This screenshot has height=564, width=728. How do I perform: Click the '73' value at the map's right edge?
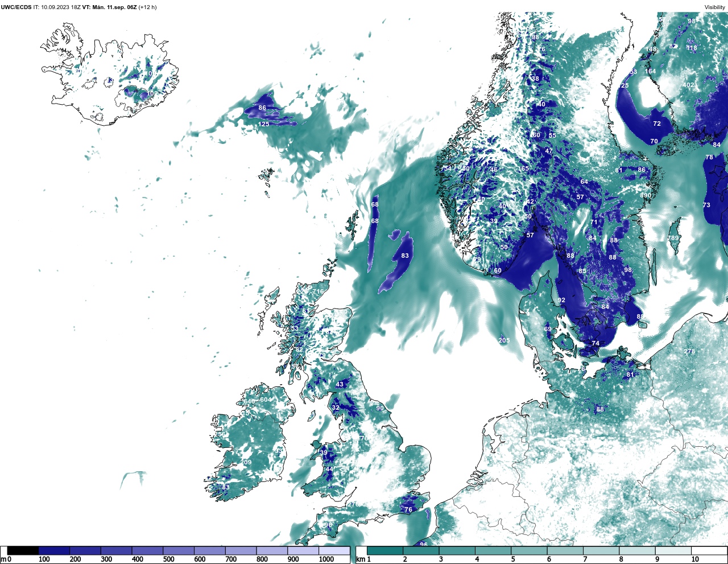point(706,205)
